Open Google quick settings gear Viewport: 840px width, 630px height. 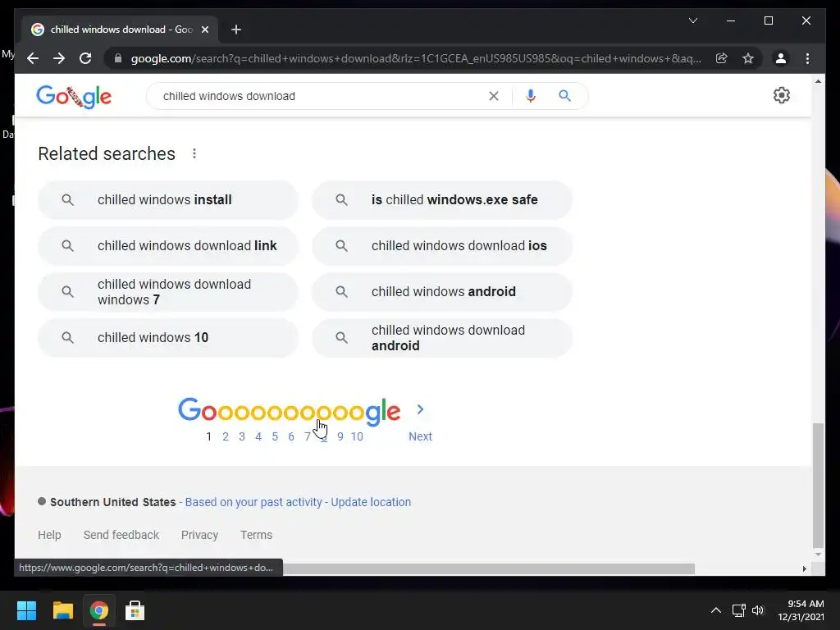[782, 95]
